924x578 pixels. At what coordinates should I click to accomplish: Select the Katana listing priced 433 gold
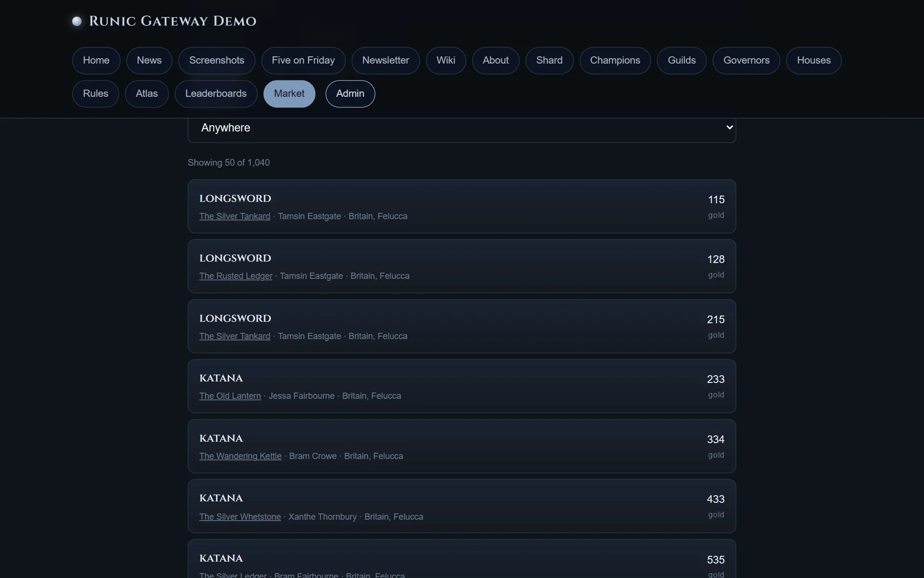[462, 506]
